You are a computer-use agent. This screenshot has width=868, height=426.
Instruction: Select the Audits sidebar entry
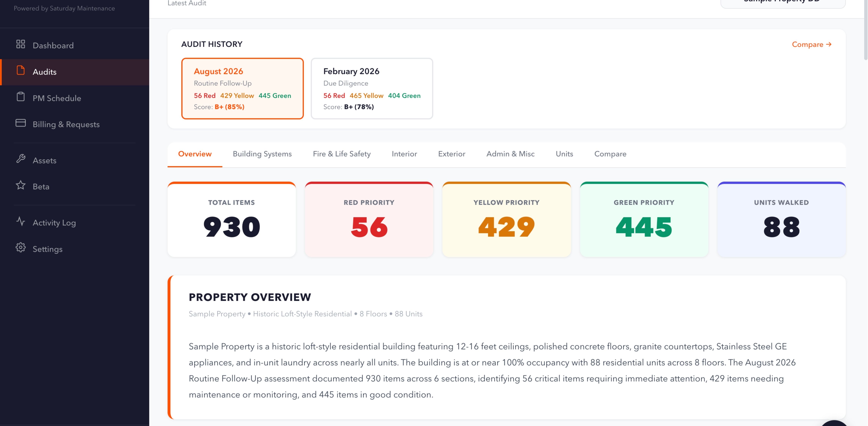(x=75, y=72)
